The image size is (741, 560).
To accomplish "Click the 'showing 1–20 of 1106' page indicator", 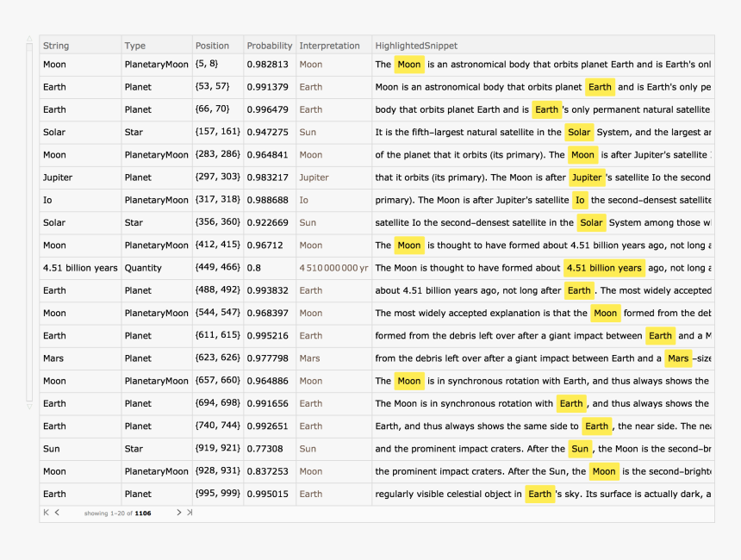I will click(118, 513).
